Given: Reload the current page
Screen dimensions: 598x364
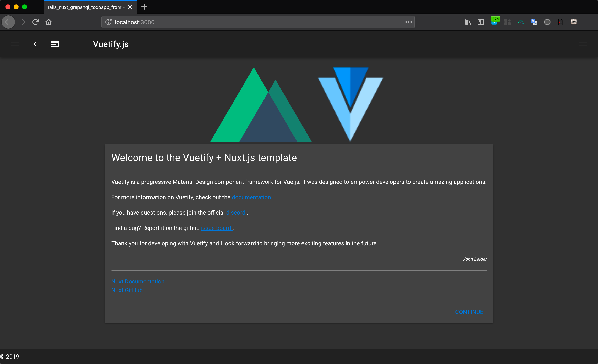Looking at the screenshot, I should (36, 22).
